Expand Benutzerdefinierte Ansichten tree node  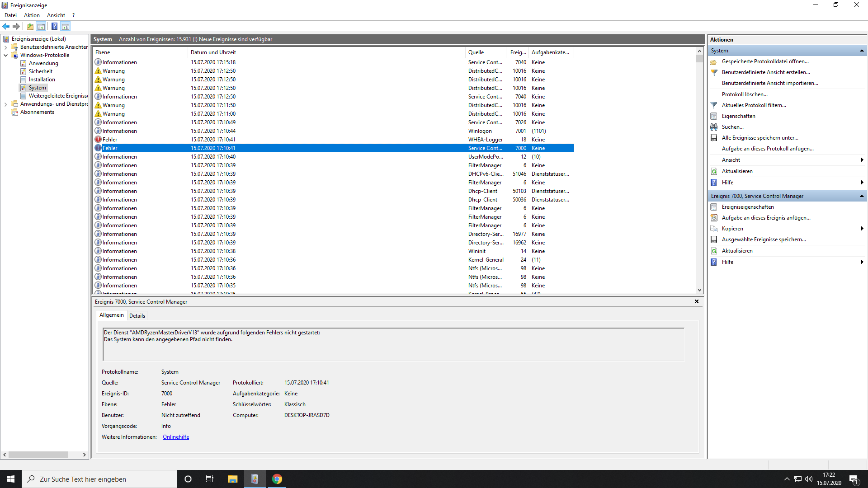pos(5,47)
